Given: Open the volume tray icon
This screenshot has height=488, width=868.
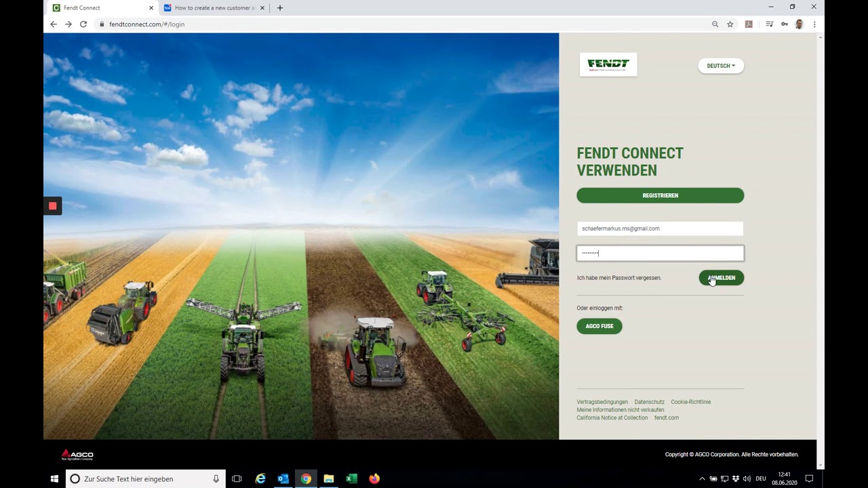Looking at the screenshot, I should (x=747, y=479).
